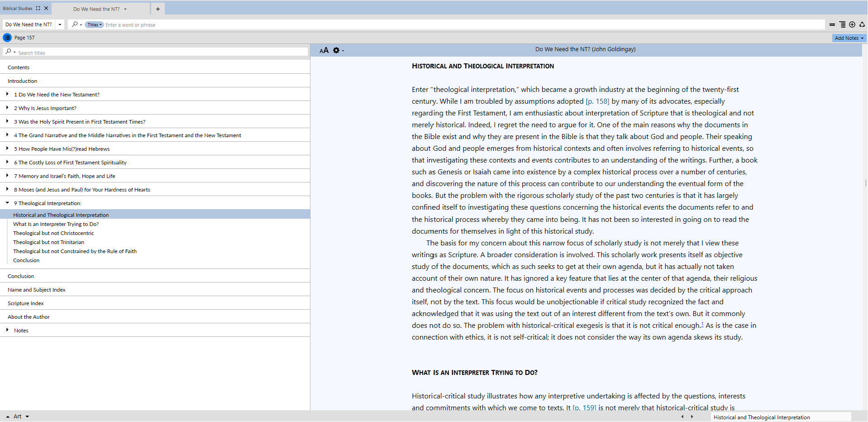Image resolution: width=868 pixels, height=422 pixels.
Task: Open Theological but not Constrained by Rule of Faith
Action: pos(75,251)
